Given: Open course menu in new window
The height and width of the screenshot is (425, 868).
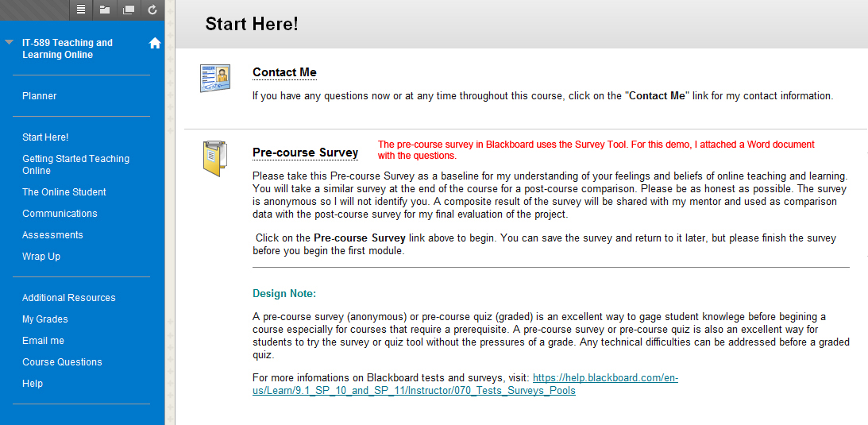Looking at the screenshot, I should pos(128,10).
